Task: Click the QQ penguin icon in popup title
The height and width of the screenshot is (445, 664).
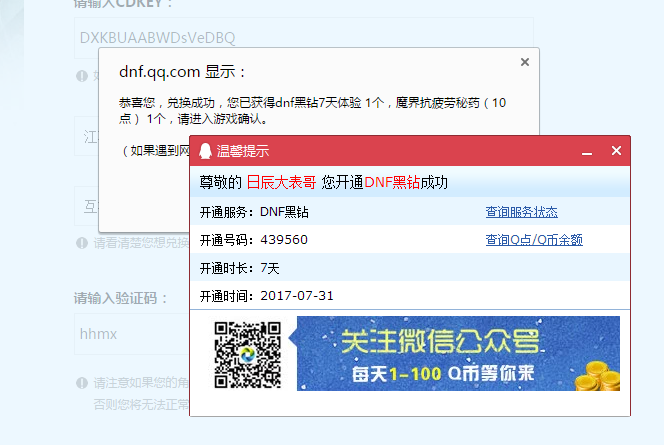Action: click(205, 151)
